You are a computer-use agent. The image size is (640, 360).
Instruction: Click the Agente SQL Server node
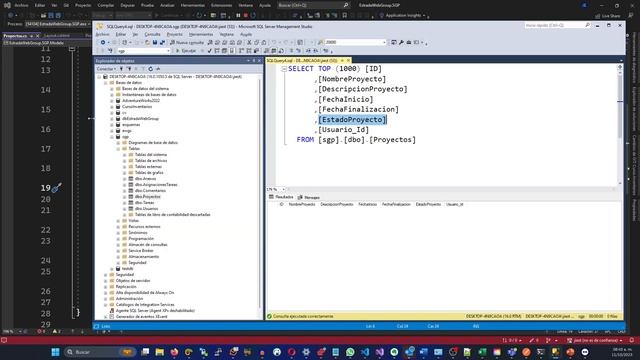[155, 311]
